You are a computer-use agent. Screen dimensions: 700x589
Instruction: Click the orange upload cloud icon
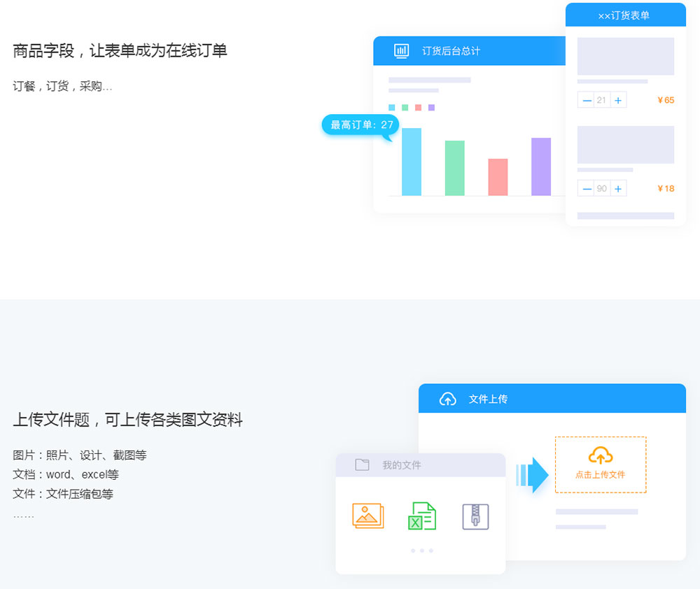pos(600,455)
